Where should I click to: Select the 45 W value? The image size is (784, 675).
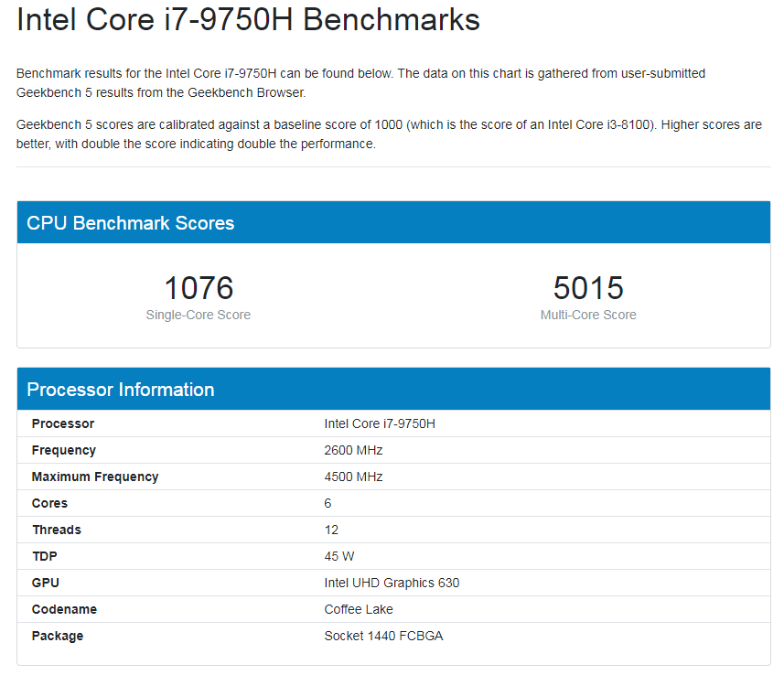click(x=339, y=556)
